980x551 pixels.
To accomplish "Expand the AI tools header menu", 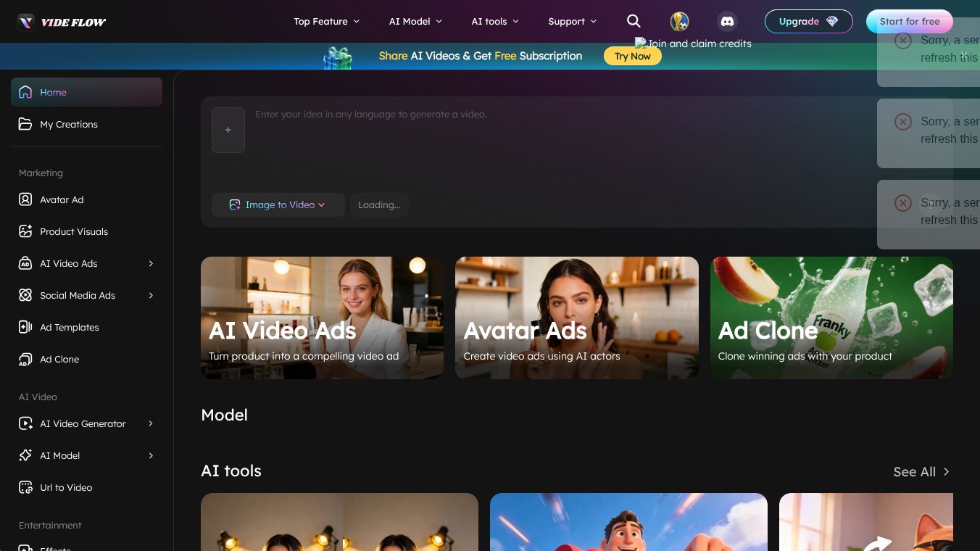I will coord(495,21).
